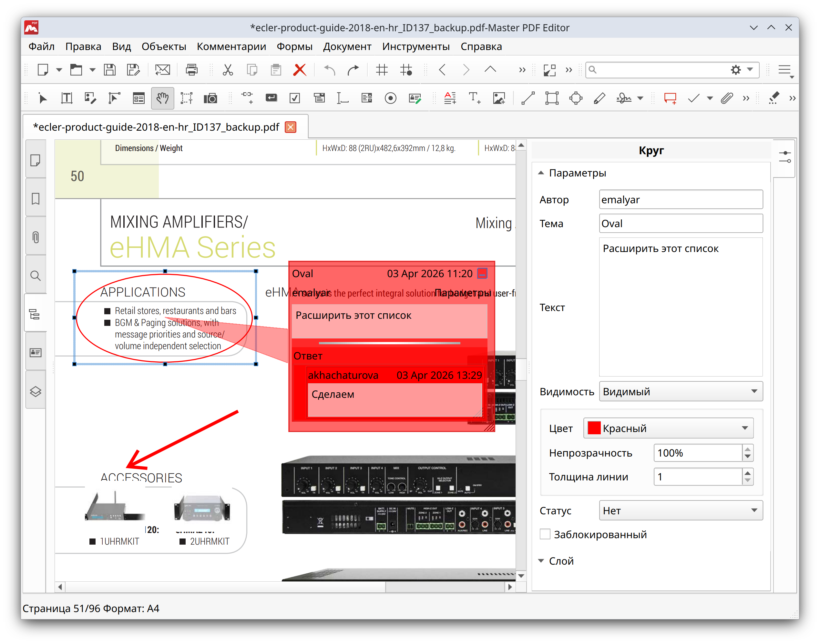Open the Красный color dropdown
The image size is (820, 644).
668,428
